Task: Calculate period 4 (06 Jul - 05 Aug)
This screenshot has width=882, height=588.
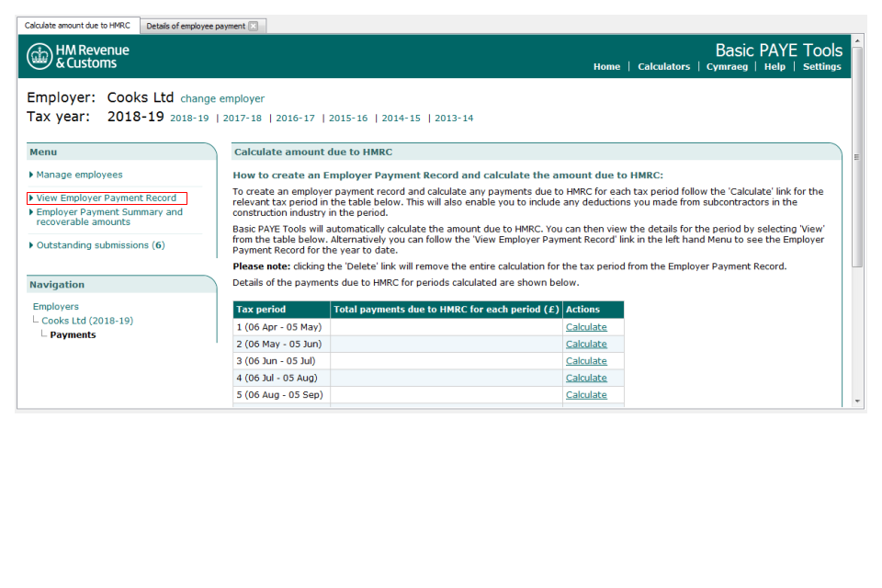Action: point(586,378)
